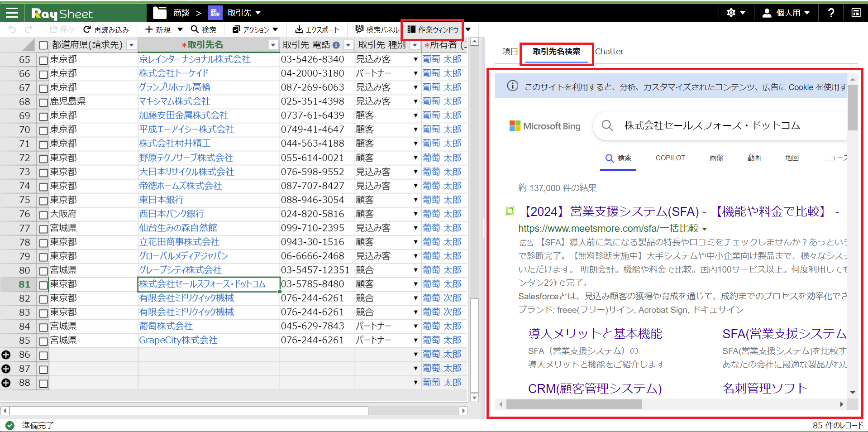The image size is (868, 432).
Task: Switch to the 取引先名検索 tab
Action: [556, 52]
